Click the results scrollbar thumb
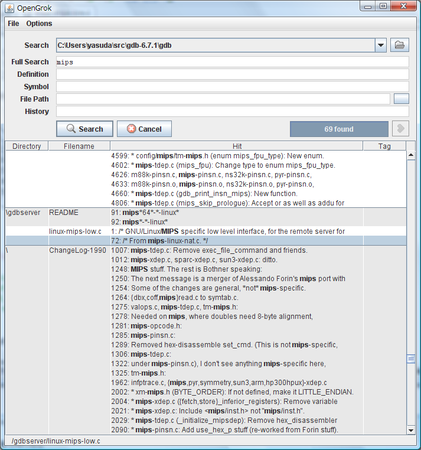421x450 pixels. [411, 359]
